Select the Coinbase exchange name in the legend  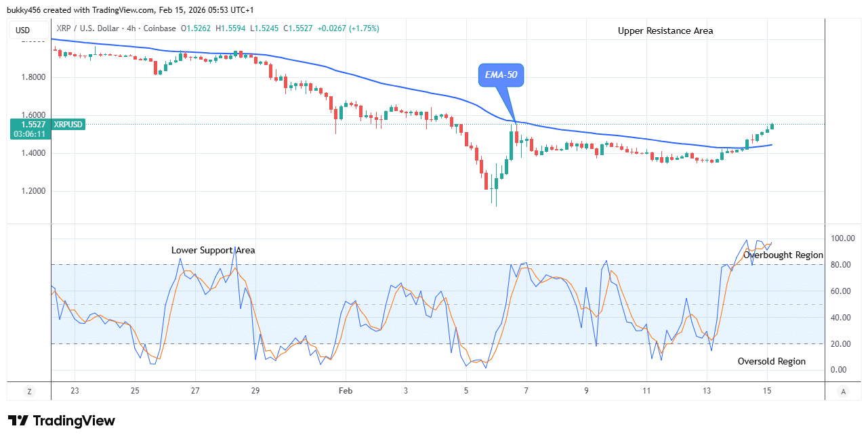157,28
